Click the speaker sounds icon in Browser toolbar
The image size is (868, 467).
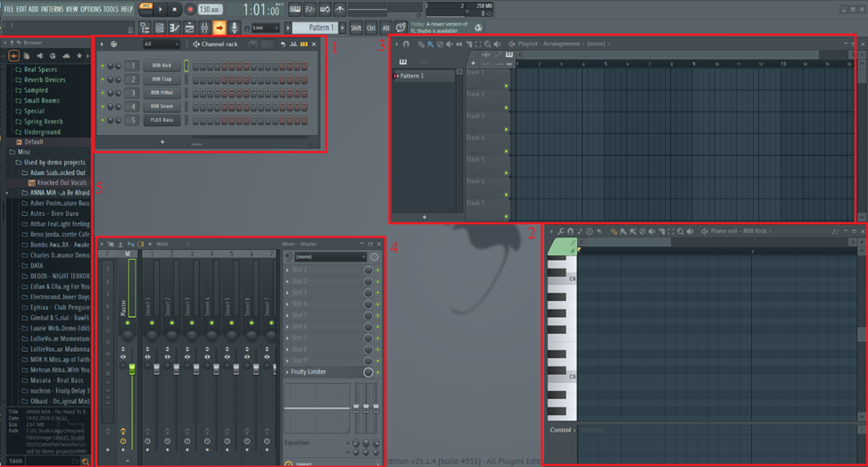point(40,56)
